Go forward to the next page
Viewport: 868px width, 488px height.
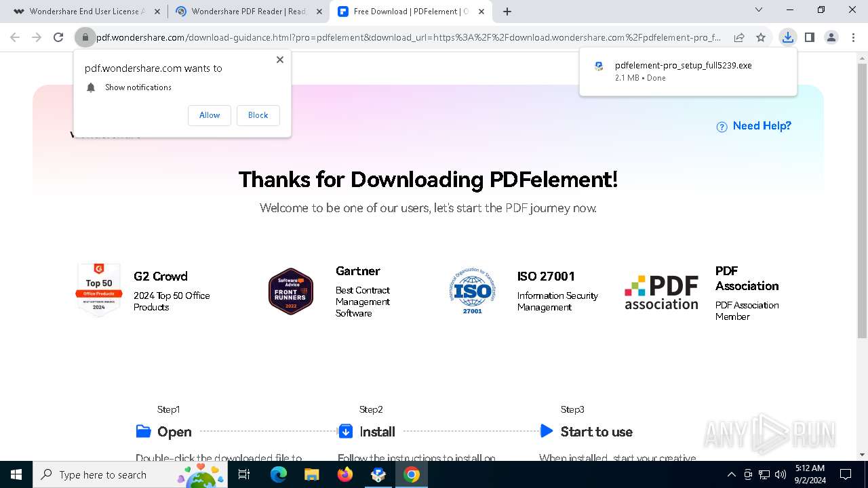click(x=37, y=37)
